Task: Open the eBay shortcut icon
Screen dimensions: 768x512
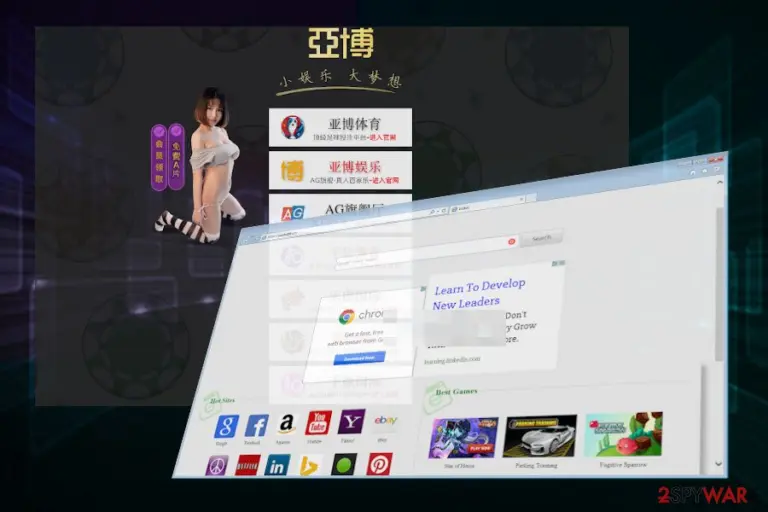Action: (x=385, y=420)
